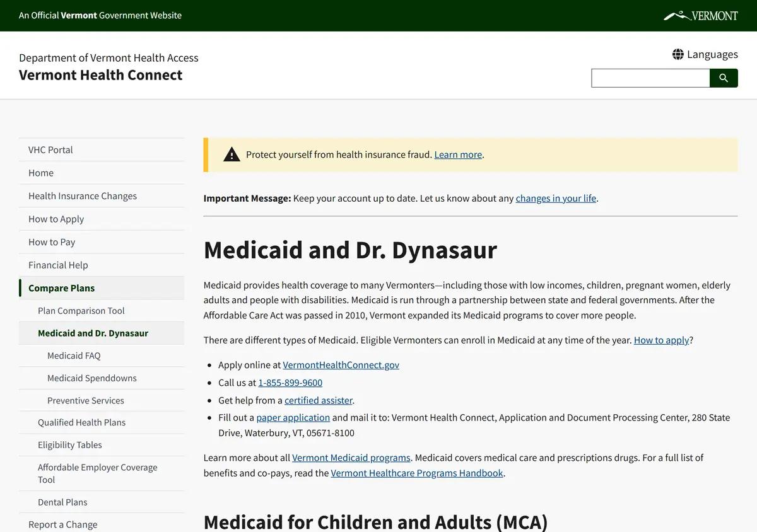Click the phone number 1-855-899-9600
Viewport: 757px width, 532px height.
pos(290,383)
